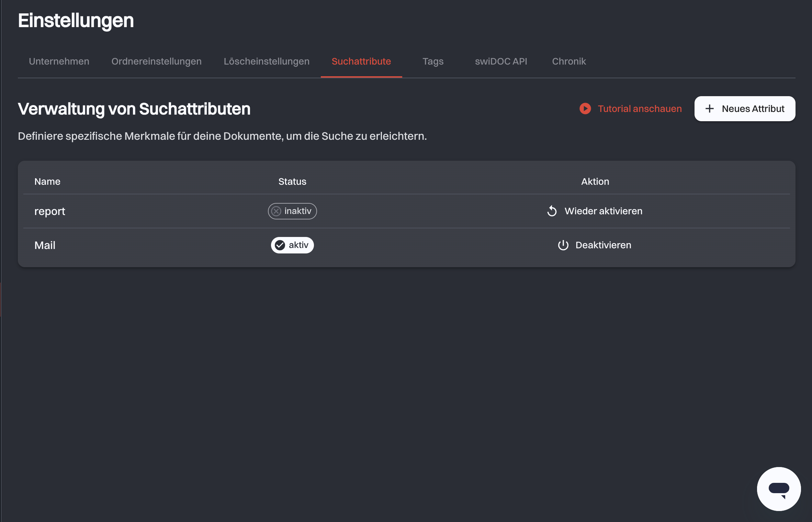Go to the Löscheinstellungen tab

pos(267,61)
